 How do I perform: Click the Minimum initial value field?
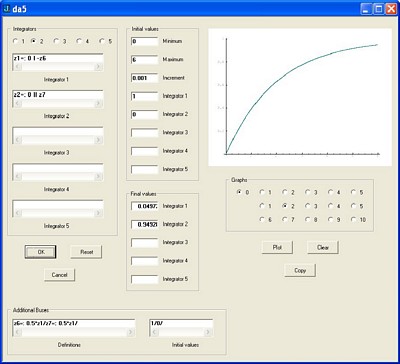(x=144, y=41)
